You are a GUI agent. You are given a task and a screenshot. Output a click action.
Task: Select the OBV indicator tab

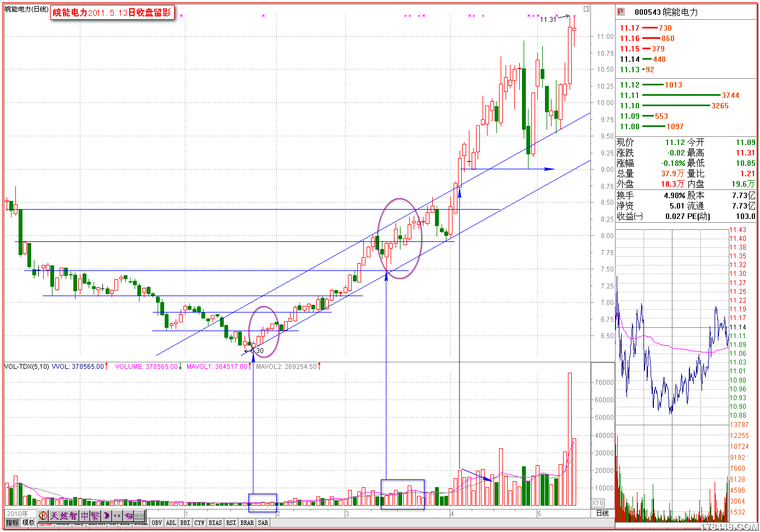click(x=157, y=523)
